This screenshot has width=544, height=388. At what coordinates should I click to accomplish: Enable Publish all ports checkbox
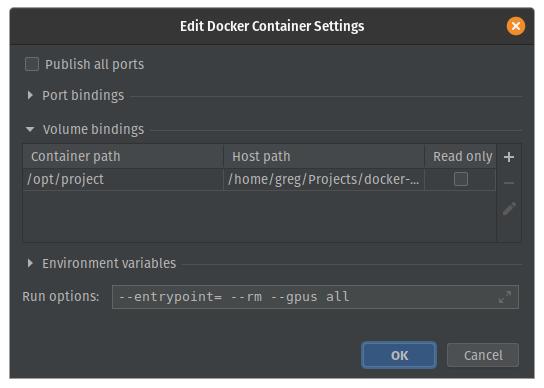coord(32,64)
